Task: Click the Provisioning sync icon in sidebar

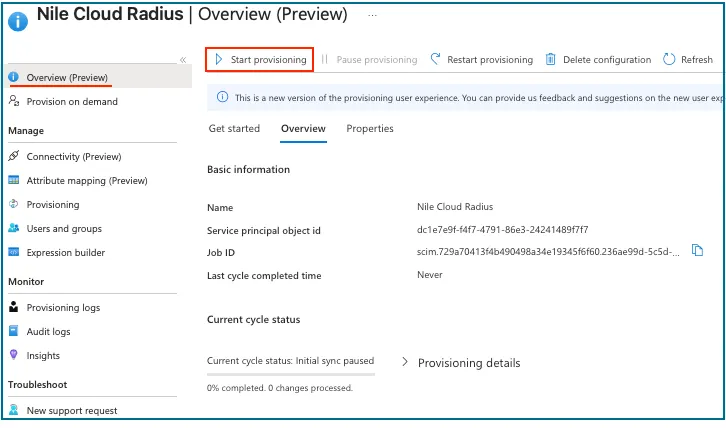Action: 14,204
